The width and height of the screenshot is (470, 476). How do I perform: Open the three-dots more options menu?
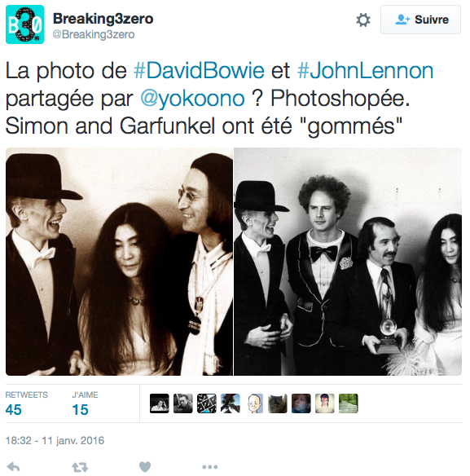[209, 466]
